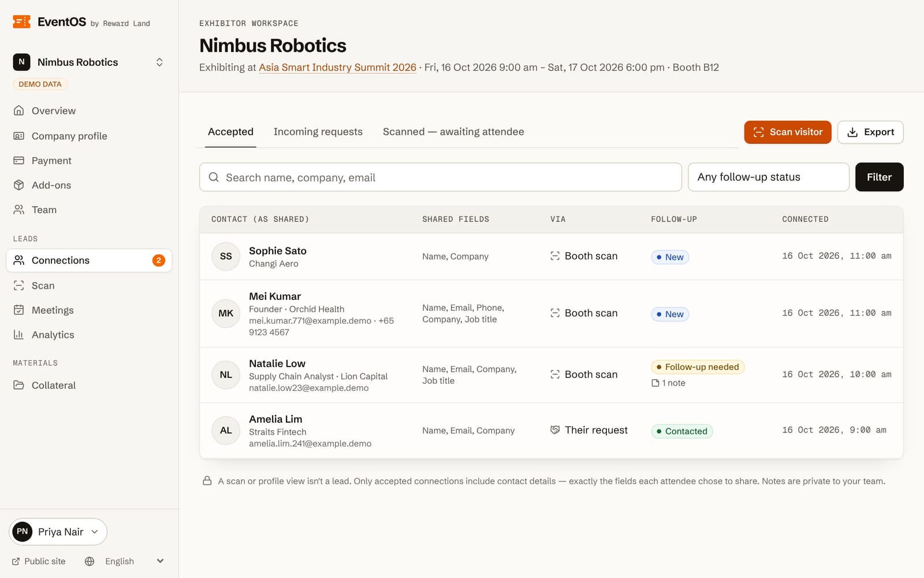This screenshot has height=578, width=924.
Task: Open Payment via its credit card icon
Action: [x=19, y=160]
